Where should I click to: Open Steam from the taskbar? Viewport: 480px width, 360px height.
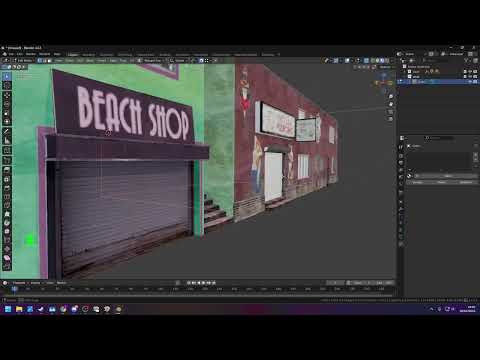click(x=41, y=309)
